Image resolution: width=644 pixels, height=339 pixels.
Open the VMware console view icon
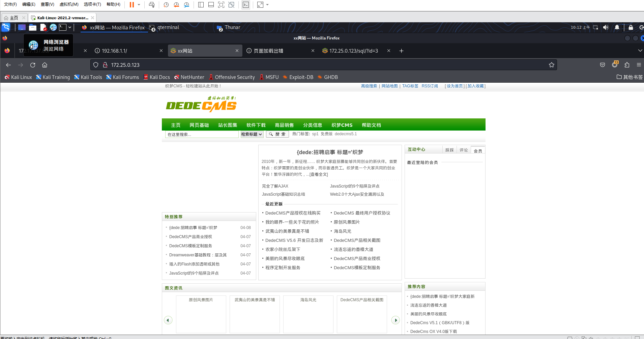coord(246,5)
